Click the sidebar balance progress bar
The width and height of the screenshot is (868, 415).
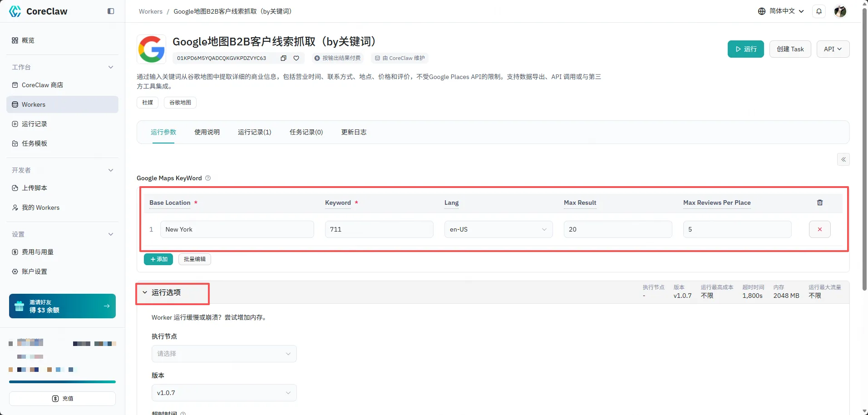[x=63, y=382]
